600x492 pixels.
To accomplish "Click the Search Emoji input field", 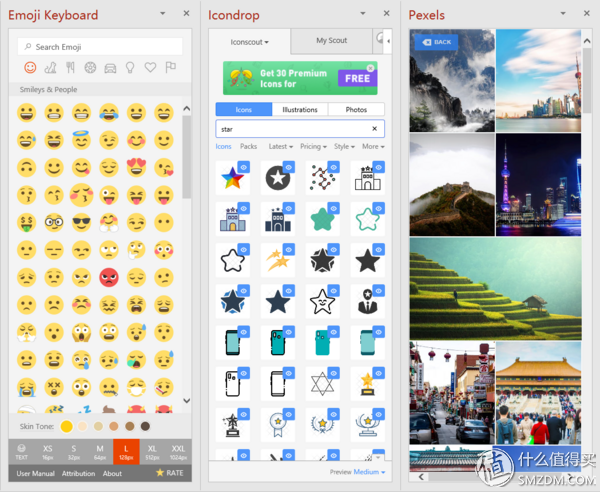I will click(x=100, y=47).
